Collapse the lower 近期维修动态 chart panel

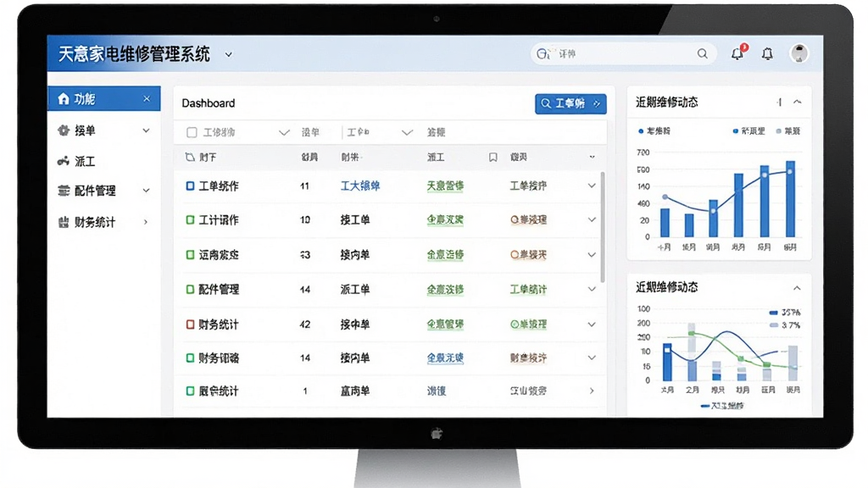pyautogui.click(x=797, y=288)
